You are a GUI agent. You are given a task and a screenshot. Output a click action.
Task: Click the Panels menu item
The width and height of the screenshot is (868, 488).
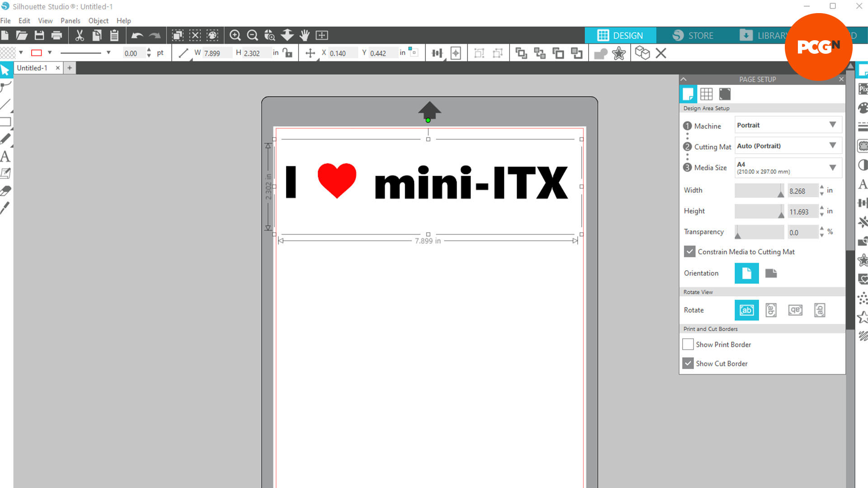71,20
